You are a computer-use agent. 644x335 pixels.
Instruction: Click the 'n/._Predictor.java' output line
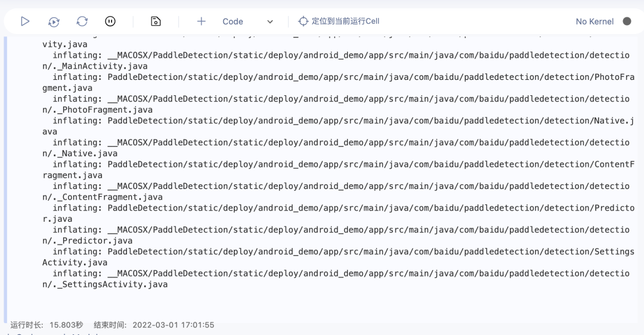[x=88, y=241]
